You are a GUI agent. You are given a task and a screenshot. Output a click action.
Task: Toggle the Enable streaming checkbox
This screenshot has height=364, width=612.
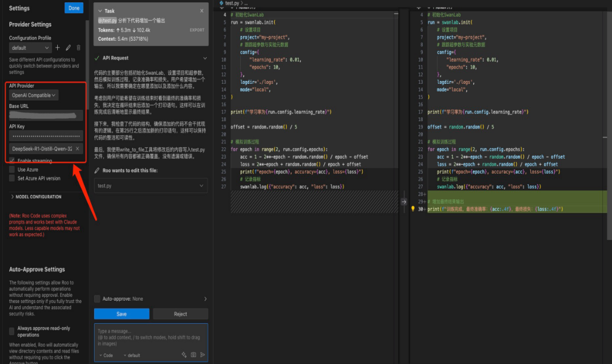tap(12, 161)
